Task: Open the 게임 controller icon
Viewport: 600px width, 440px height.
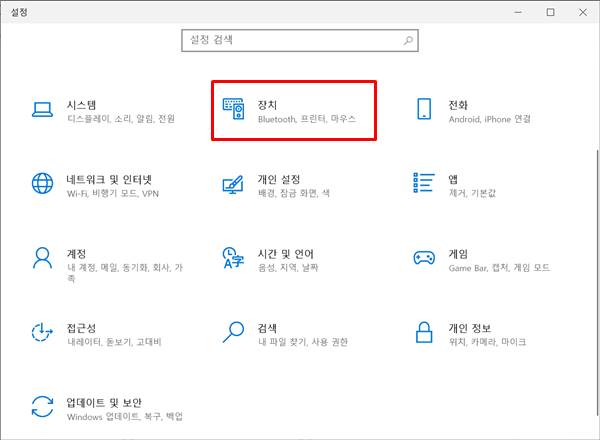Action: click(424, 257)
